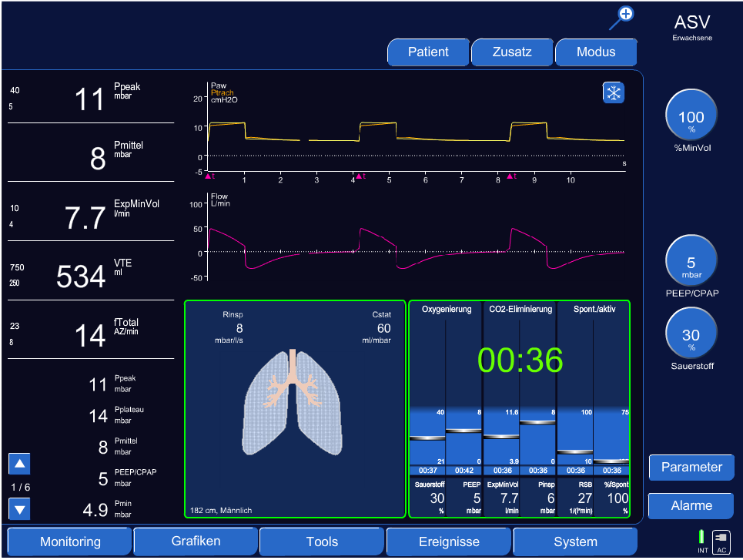Screen dimensions: 743x560
Task: Select the PEEP/CPAP 5 mbar control
Action: [691, 261]
